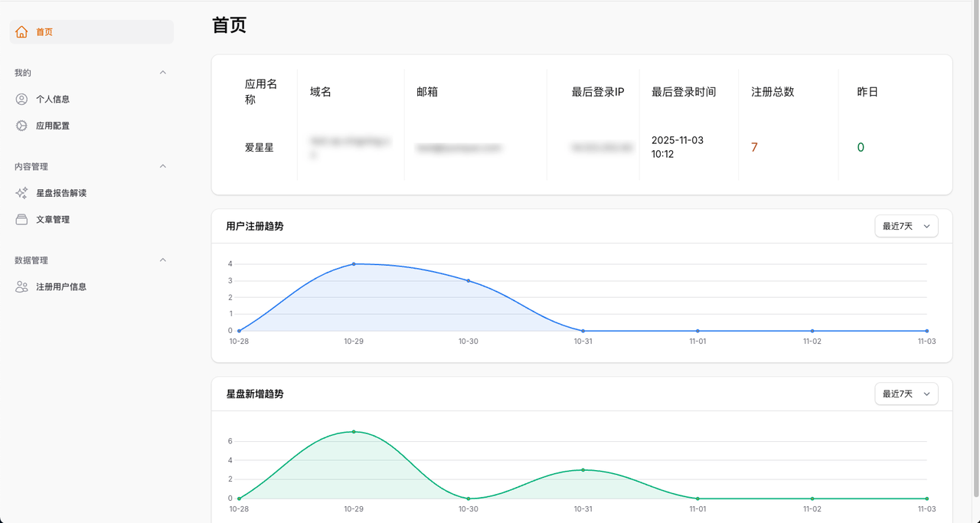The width and height of the screenshot is (980, 523).
Task: Collapse the 我的 sidebar section
Action: coord(162,73)
